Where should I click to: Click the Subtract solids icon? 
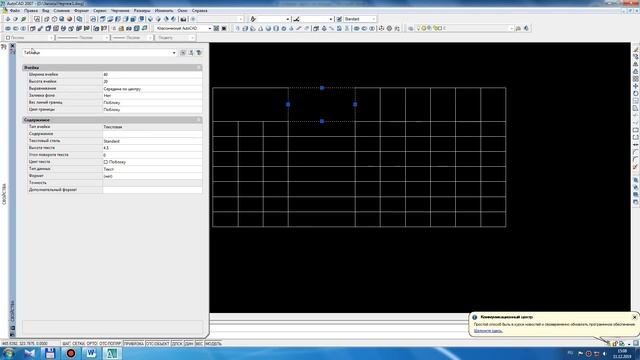pyautogui.click(x=364, y=29)
